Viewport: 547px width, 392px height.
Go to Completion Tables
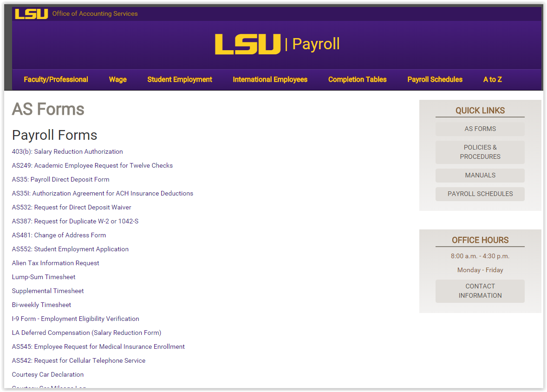coord(357,79)
